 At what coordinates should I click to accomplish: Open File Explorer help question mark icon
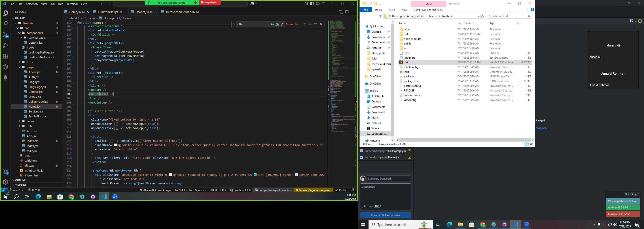(532, 9)
